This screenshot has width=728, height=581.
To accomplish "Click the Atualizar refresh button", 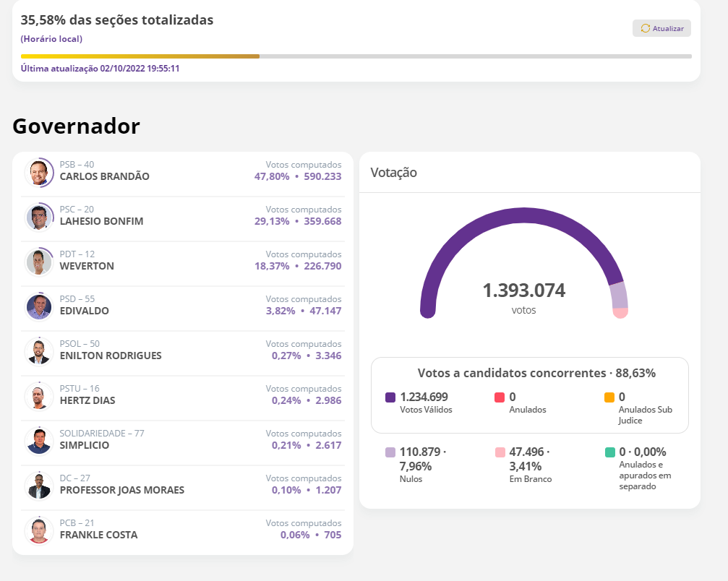I will tap(661, 28).
